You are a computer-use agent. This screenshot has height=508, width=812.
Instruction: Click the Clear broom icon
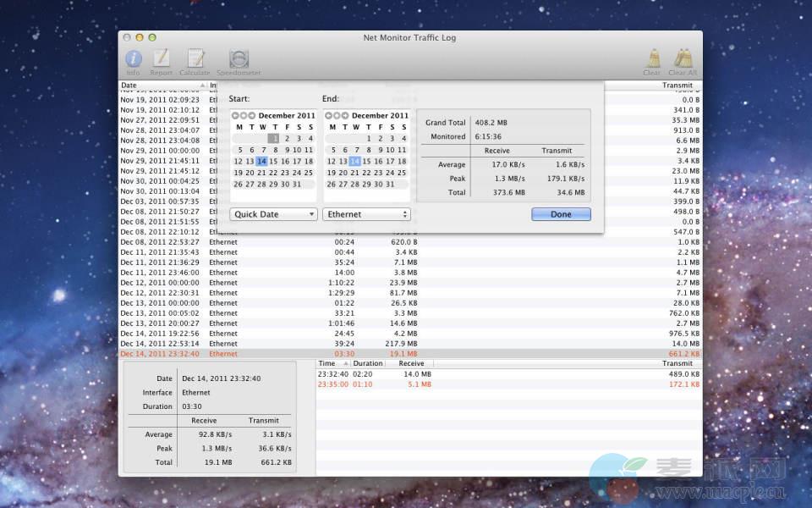click(x=652, y=59)
